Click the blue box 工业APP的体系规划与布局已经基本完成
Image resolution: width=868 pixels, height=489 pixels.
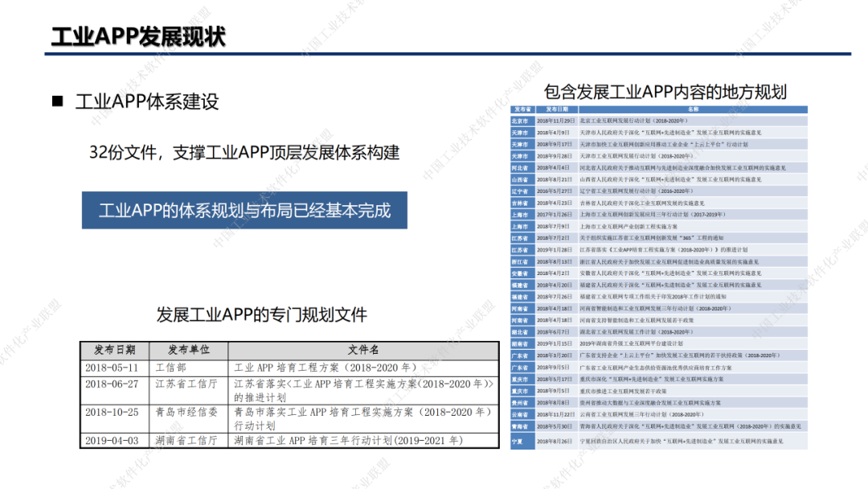(244, 211)
